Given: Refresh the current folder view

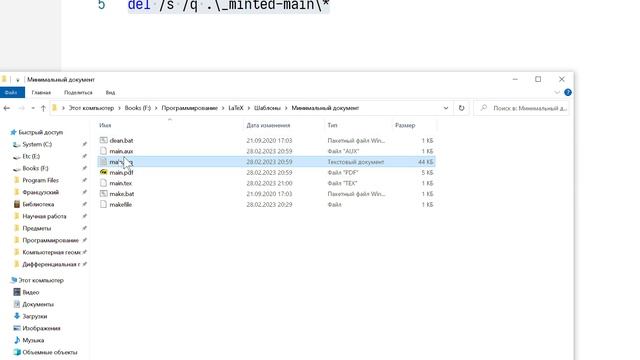Looking at the screenshot, I should coord(461,108).
